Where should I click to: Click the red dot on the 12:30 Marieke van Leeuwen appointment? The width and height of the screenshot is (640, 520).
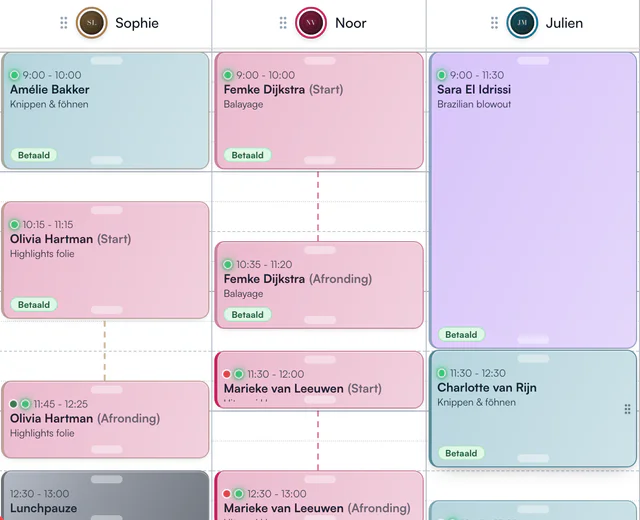(227, 494)
